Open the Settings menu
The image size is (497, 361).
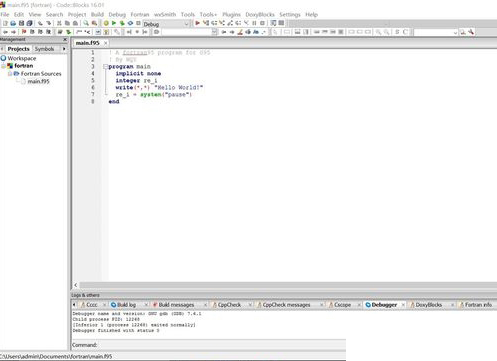290,14
